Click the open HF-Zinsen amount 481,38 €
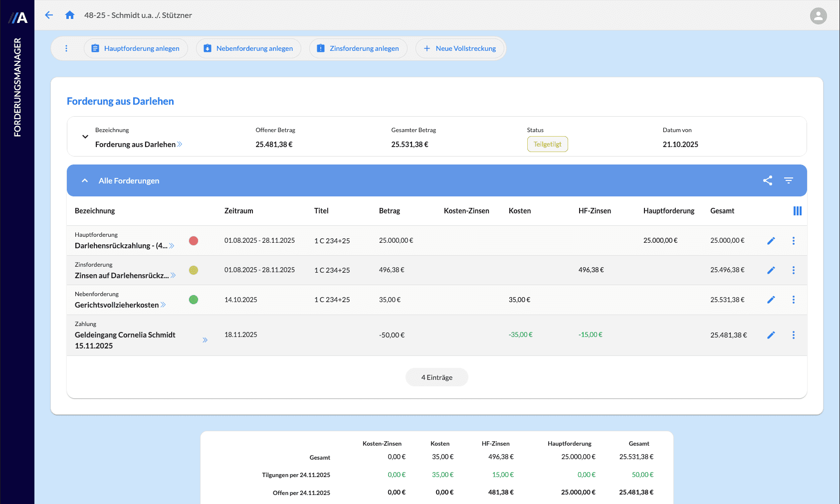The width and height of the screenshot is (840, 504). pyautogui.click(x=501, y=492)
